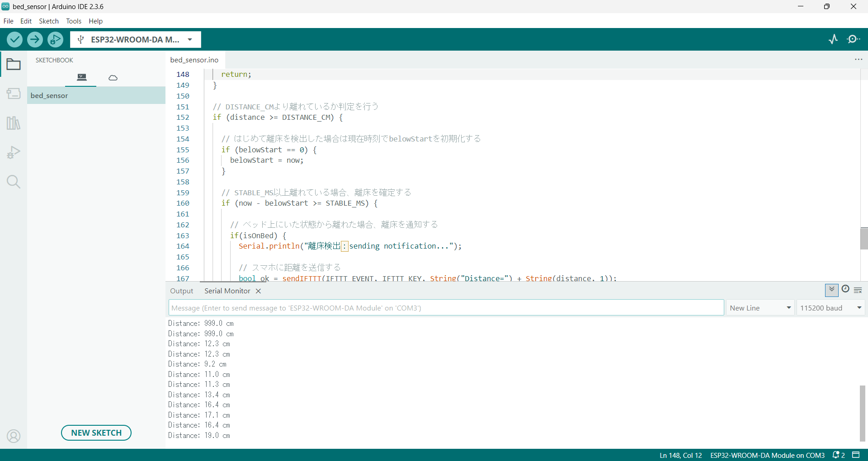Toggle timestamp display in serial monitor
Viewport: 868px width, 461px height.
pos(845,289)
